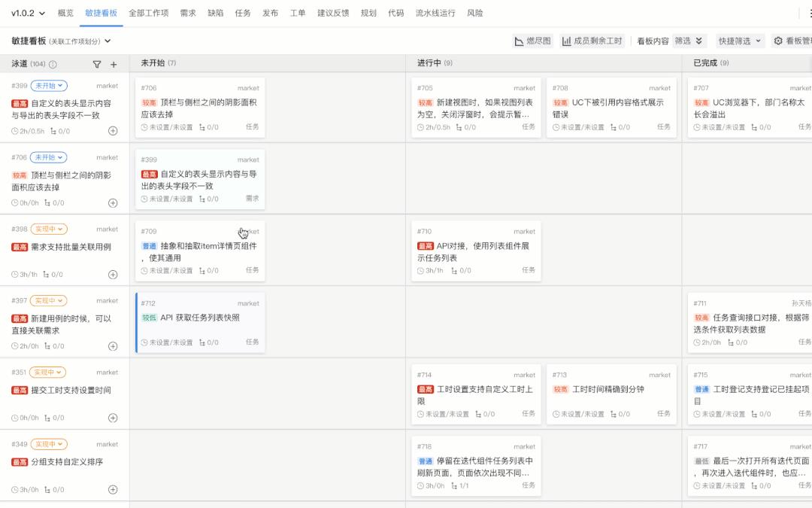Change status 未开始 on swimlane #399
The height and width of the screenshot is (508, 812).
pyautogui.click(x=49, y=86)
